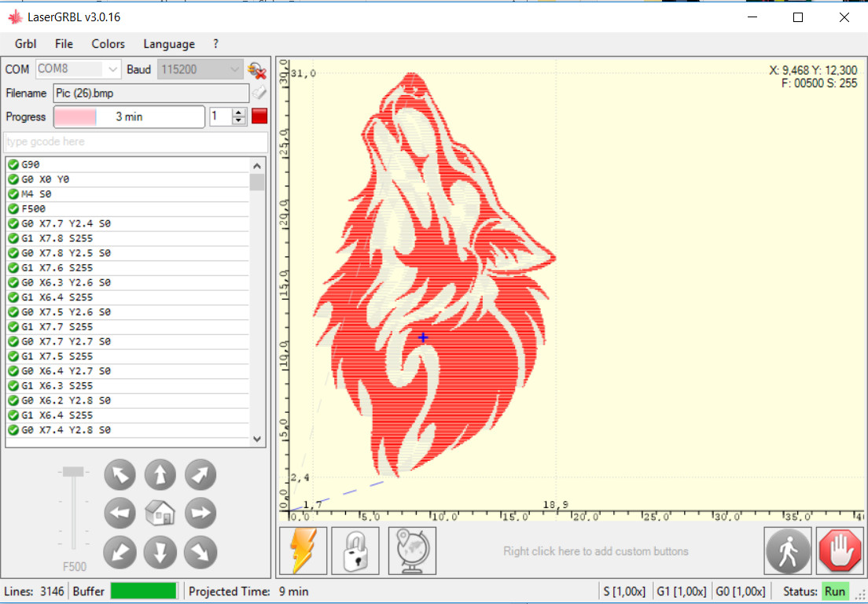
Task: Open the Colors menu
Action: pos(108,44)
